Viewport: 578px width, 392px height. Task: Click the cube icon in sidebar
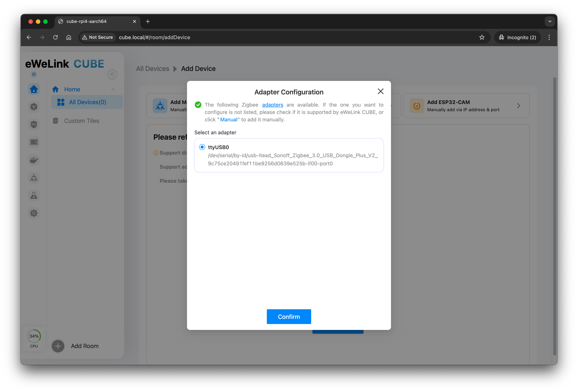click(x=34, y=107)
